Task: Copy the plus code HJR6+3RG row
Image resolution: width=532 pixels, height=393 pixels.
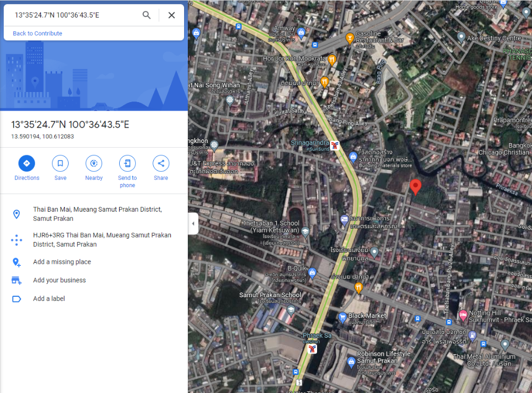Action: [94, 240]
